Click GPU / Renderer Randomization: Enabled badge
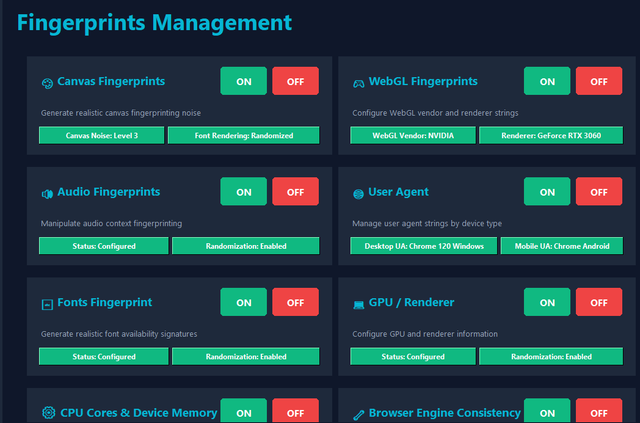The height and width of the screenshot is (423, 640). [x=551, y=356]
